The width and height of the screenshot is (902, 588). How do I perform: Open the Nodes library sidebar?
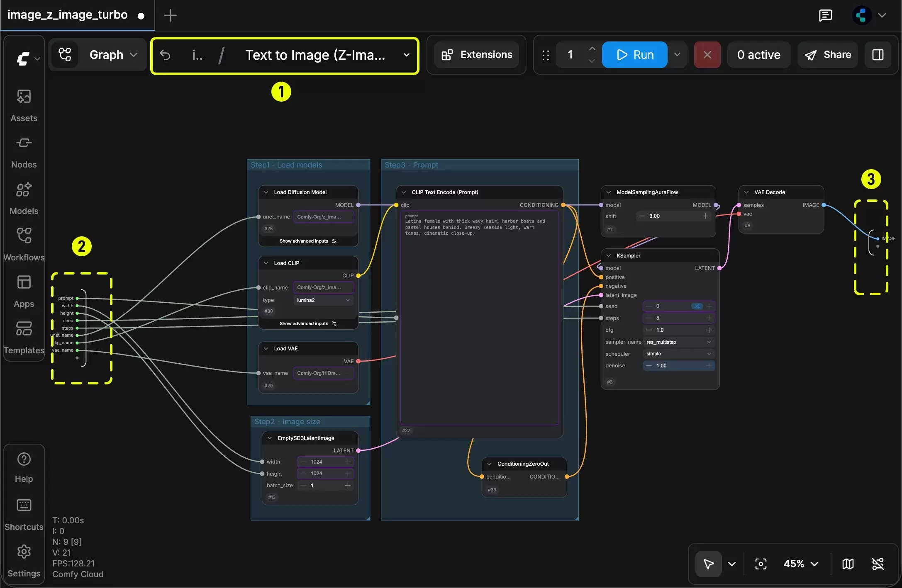click(x=24, y=152)
